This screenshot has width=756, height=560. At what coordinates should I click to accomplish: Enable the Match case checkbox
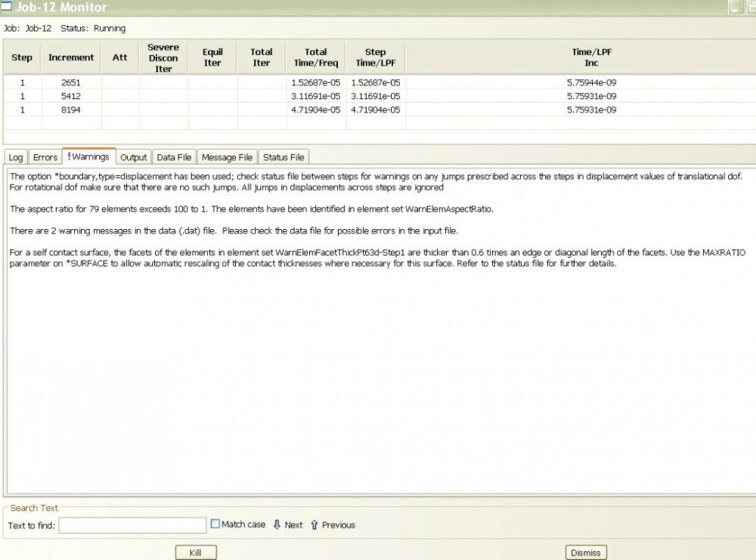(x=215, y=524)
